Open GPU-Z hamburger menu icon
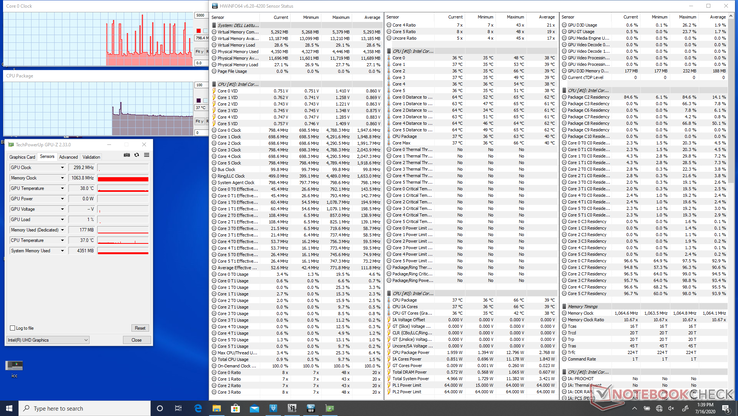 point(146,155)
